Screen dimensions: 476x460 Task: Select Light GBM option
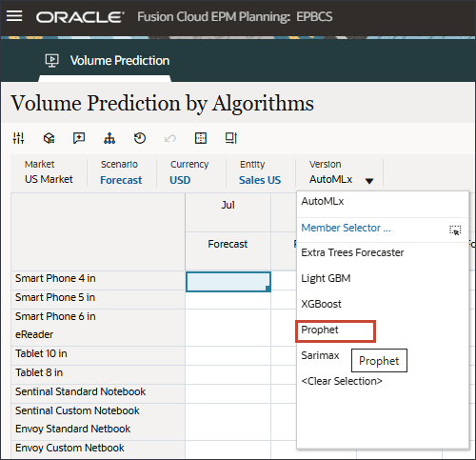(x=326, y=278)
